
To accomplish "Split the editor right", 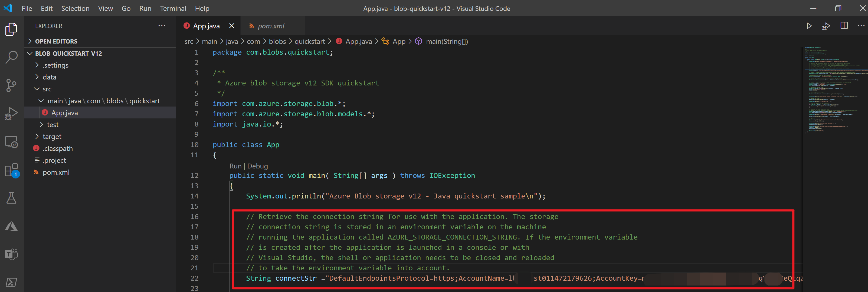I will (x=844, y=26).
